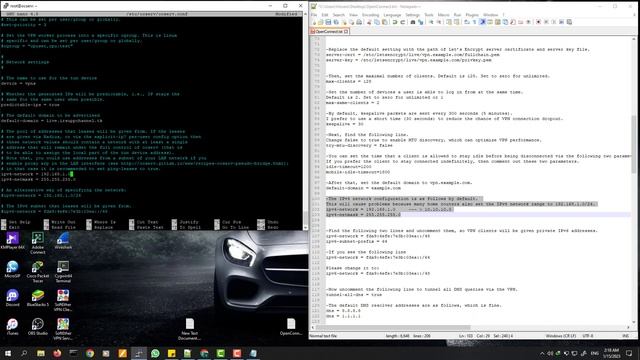Click the 'predictable-ips = true' line in terminal

point(30,104)
